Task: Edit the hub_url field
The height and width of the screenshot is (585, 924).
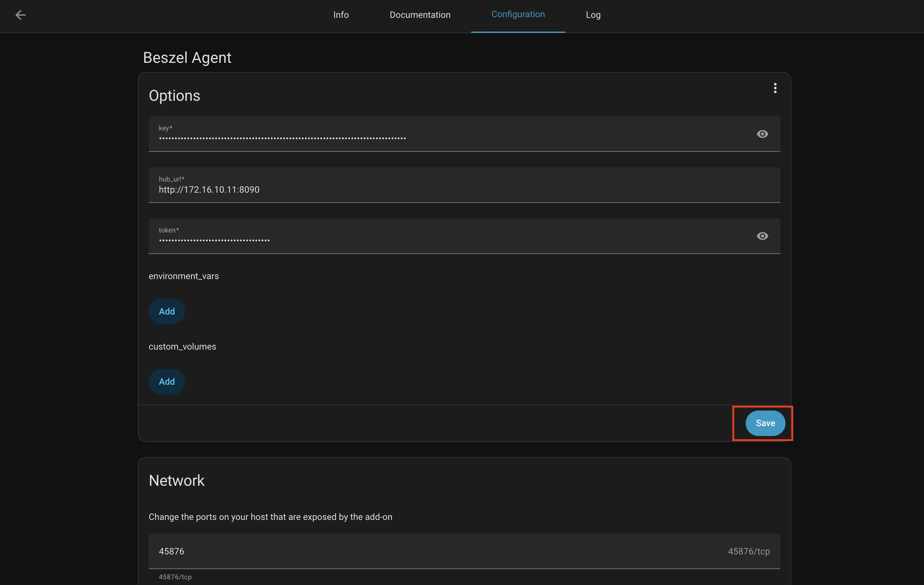Action: pos(464,185)
